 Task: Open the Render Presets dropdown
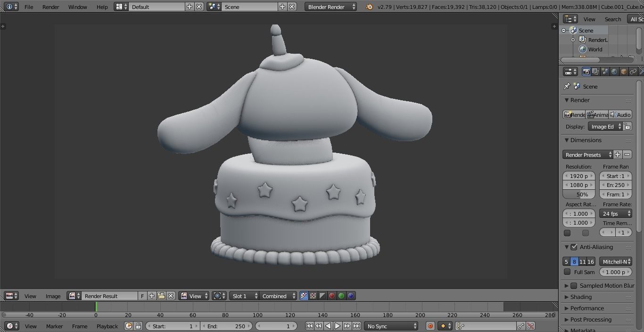tap(588, 154)
